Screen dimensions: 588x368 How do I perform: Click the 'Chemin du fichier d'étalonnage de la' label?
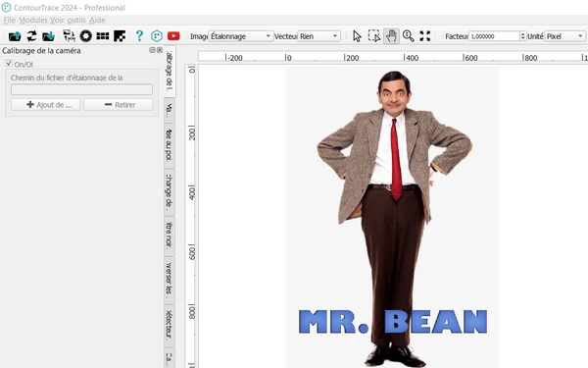click(x=67, y=78)
